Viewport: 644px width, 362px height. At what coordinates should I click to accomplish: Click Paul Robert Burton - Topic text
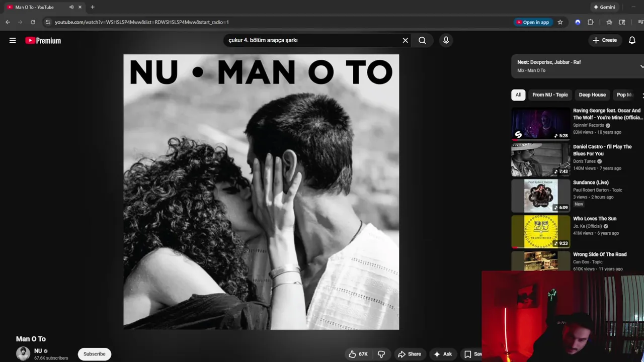[x=598, y=190]
